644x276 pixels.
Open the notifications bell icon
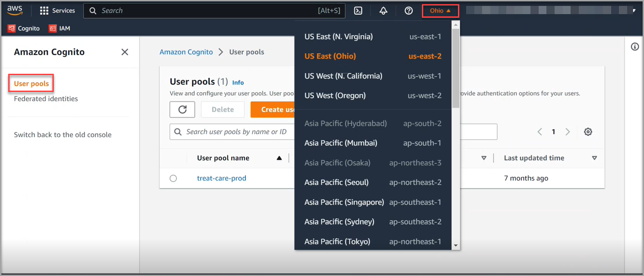tap(383, 10)
